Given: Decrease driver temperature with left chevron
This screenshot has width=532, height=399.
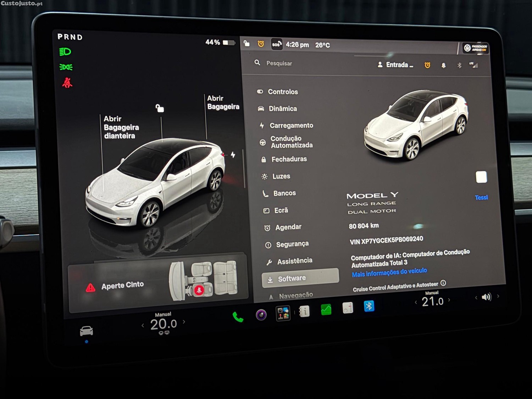Looking at the screenshot, I should click(143, 325).
